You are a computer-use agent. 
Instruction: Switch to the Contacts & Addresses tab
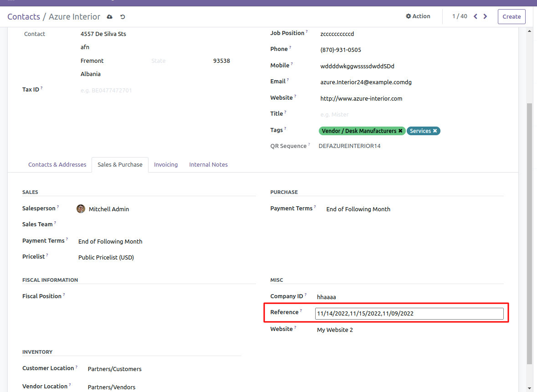tap(57, 165)
